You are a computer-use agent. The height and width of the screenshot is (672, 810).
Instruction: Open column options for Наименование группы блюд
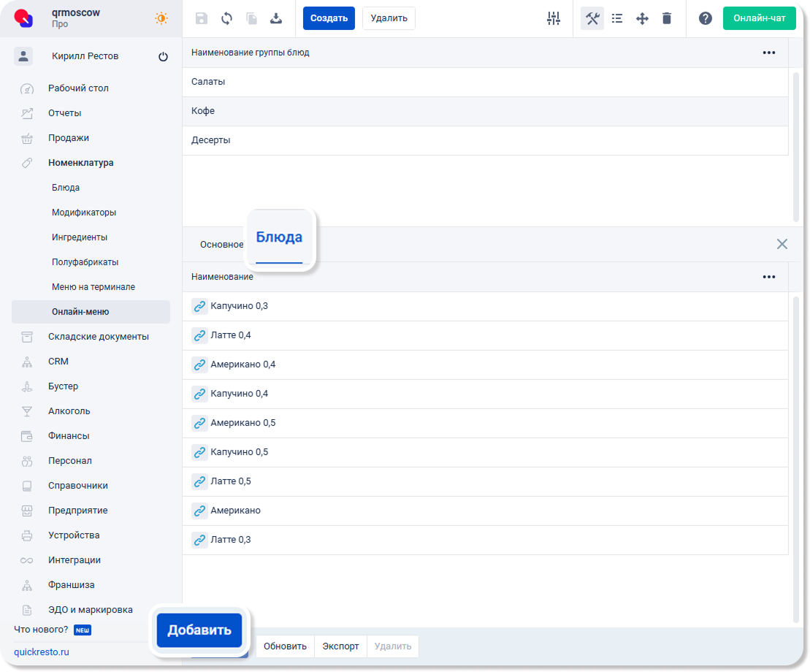point(768,53)
